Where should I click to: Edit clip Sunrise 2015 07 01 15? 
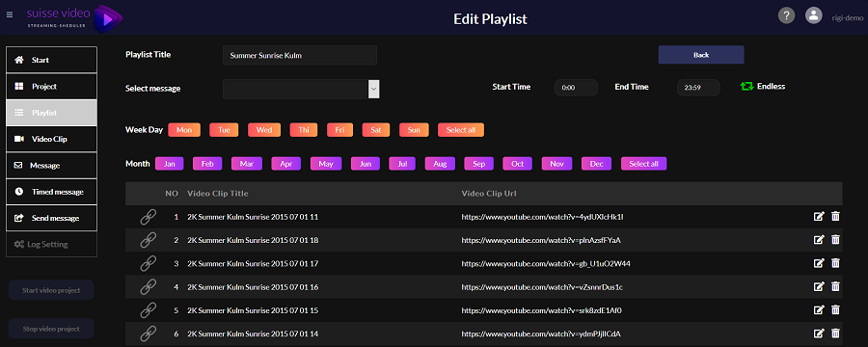pos(818,310)
